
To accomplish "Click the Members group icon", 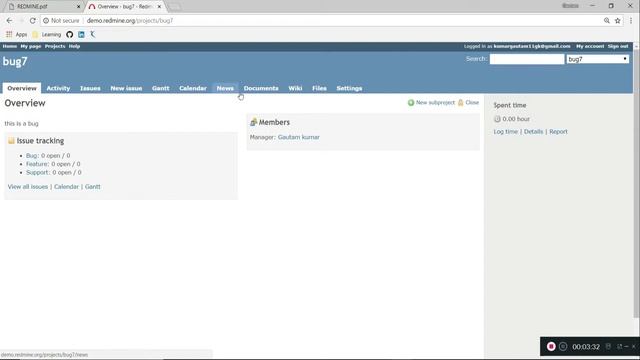I will click(253, 122).
